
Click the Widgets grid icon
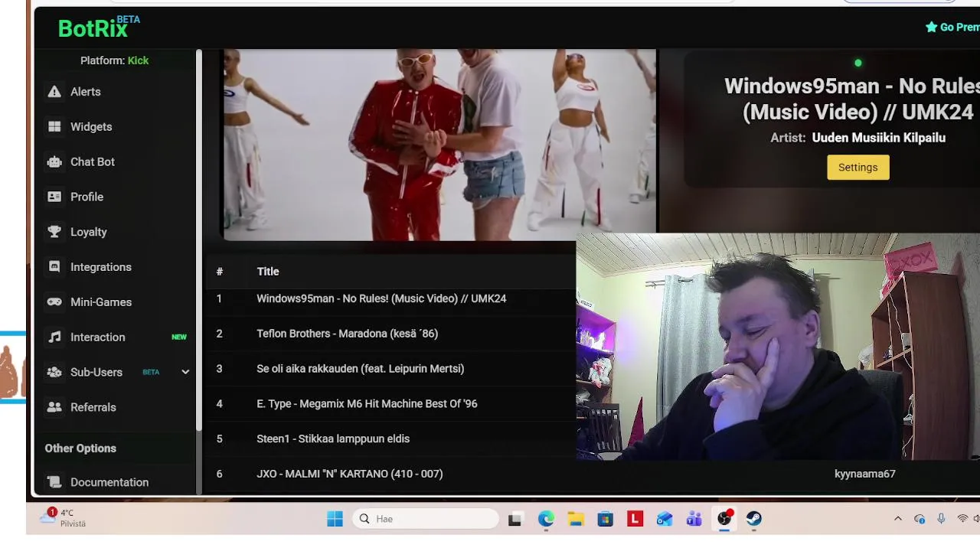54,127
